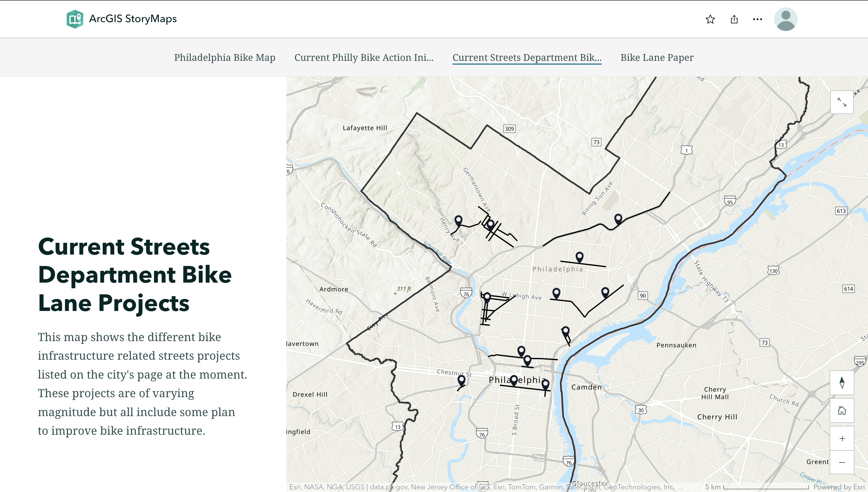Favorite this story with the star icon
Screen dimensions: 868x492
710,19
